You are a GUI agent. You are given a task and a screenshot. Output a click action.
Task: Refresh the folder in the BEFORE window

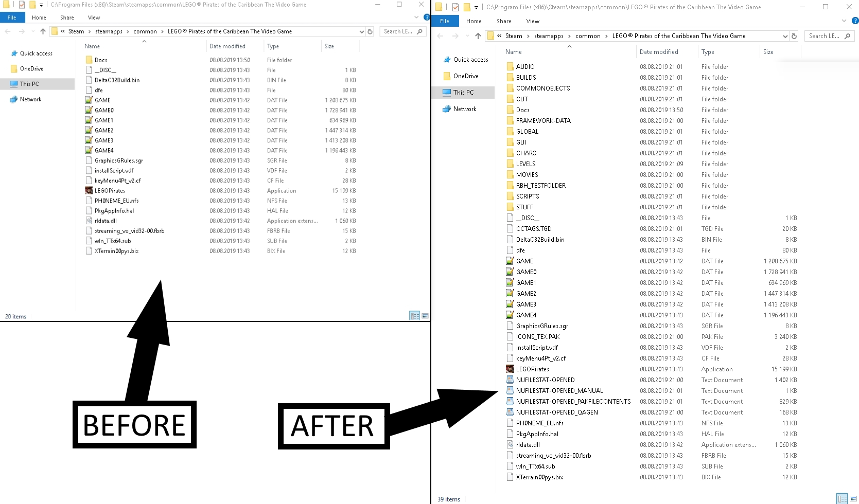tap(370, 31)
